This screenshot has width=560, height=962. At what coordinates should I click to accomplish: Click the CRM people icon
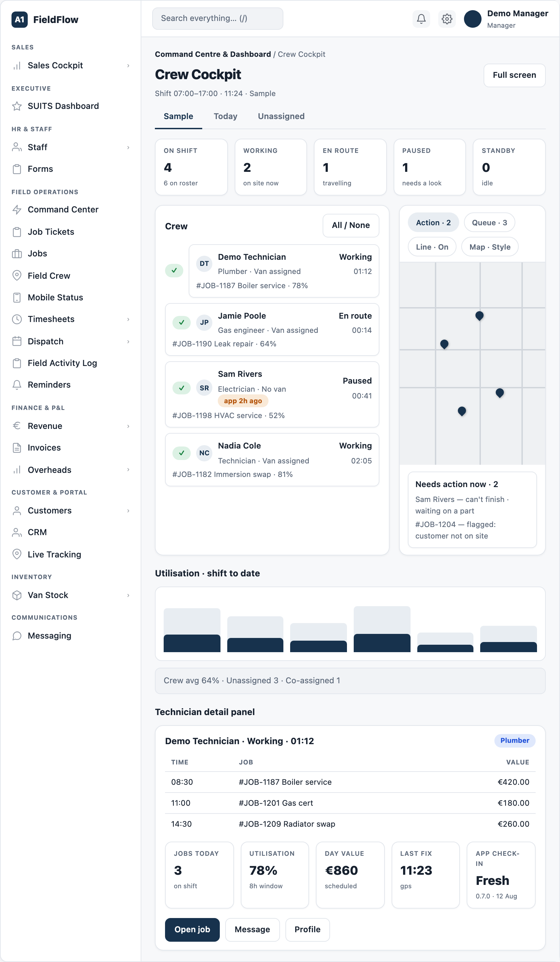click(17, 532)
